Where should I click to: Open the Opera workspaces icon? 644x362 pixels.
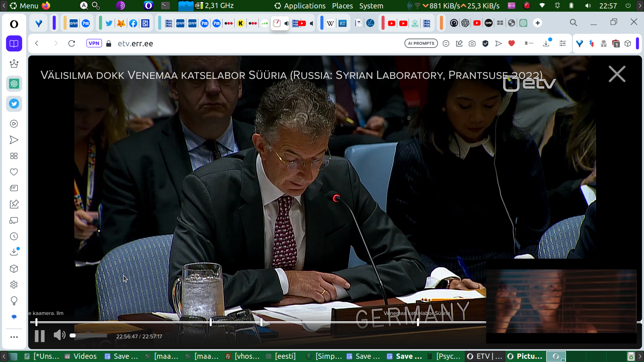point(14,43)
